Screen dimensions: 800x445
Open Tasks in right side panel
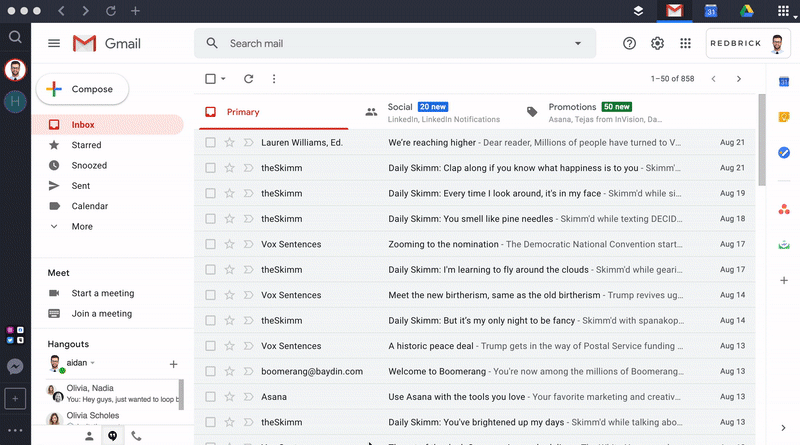pos(784,153)
